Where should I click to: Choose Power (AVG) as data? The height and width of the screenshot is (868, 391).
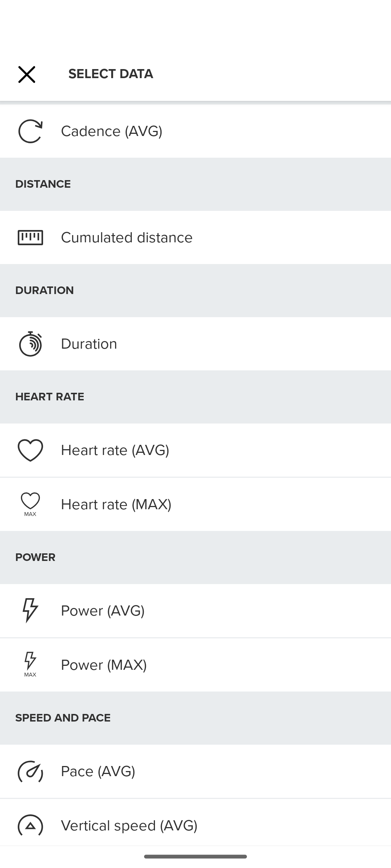pos(103,611)
